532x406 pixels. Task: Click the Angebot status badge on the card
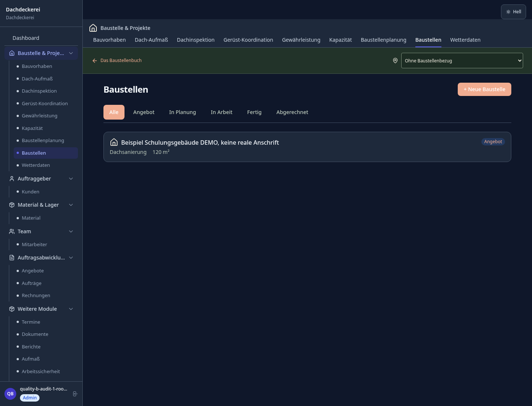pyautogui.click(x=493, y=142)
